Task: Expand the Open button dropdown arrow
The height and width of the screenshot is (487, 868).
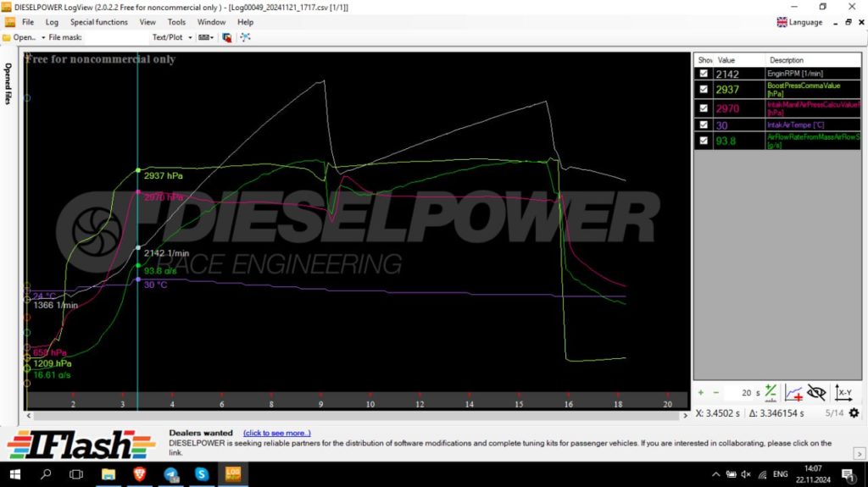Action: click(x=43, y=37)
